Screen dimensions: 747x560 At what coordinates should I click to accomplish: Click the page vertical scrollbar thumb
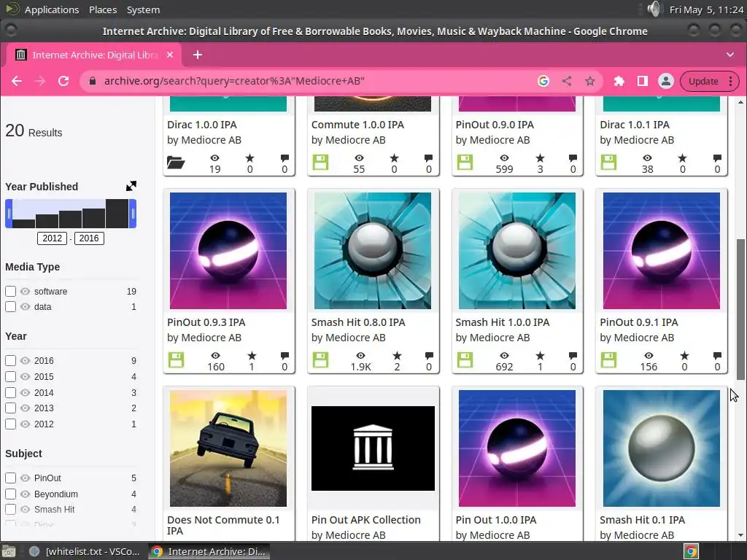[x=741, y=309]
